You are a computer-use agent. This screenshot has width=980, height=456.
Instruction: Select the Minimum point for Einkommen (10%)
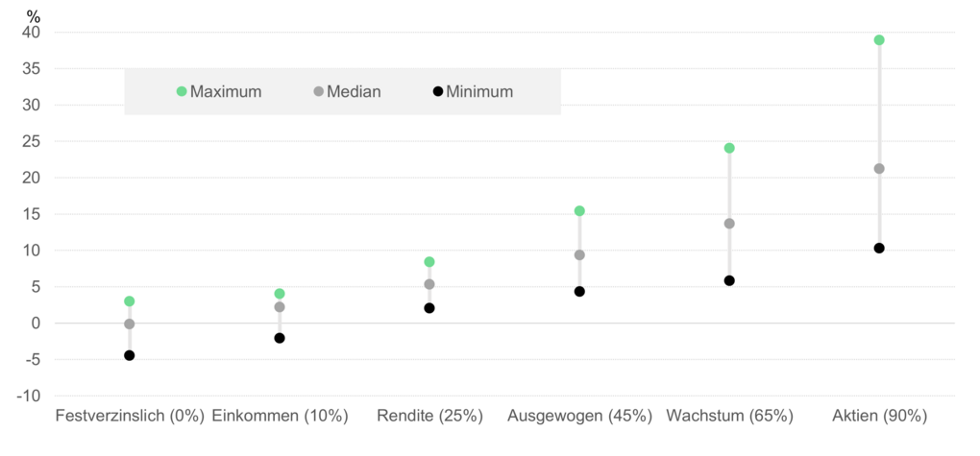click(280, 338)
